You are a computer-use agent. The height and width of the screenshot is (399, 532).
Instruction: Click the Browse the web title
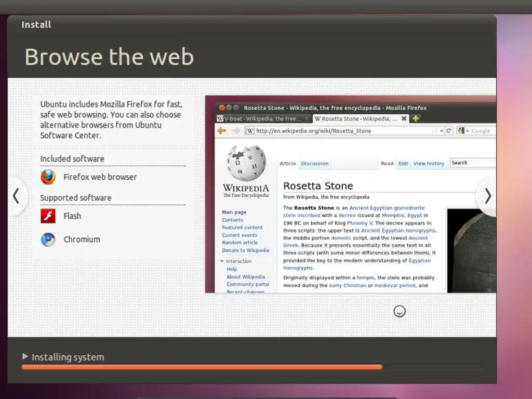point(109,57)
